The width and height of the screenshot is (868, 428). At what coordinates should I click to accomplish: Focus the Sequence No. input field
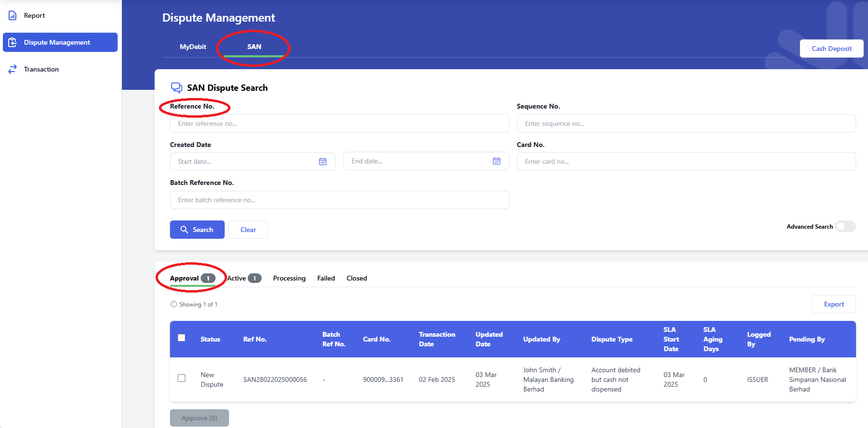(x=686, y=123)
